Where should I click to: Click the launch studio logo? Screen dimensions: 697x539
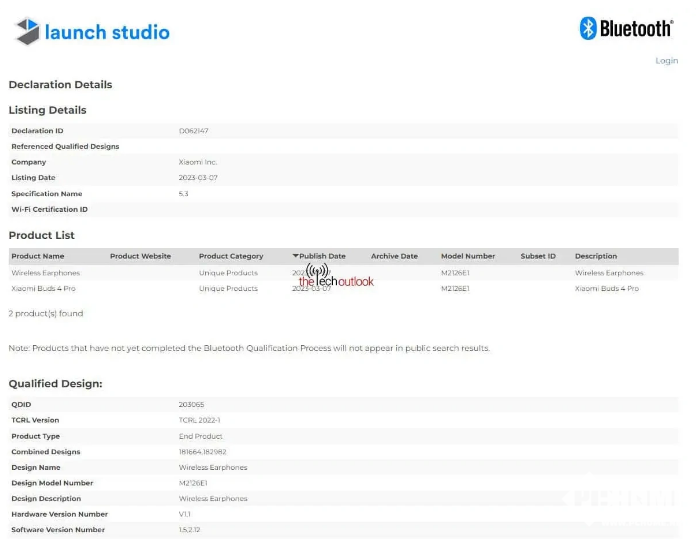(x=92, y=32)
